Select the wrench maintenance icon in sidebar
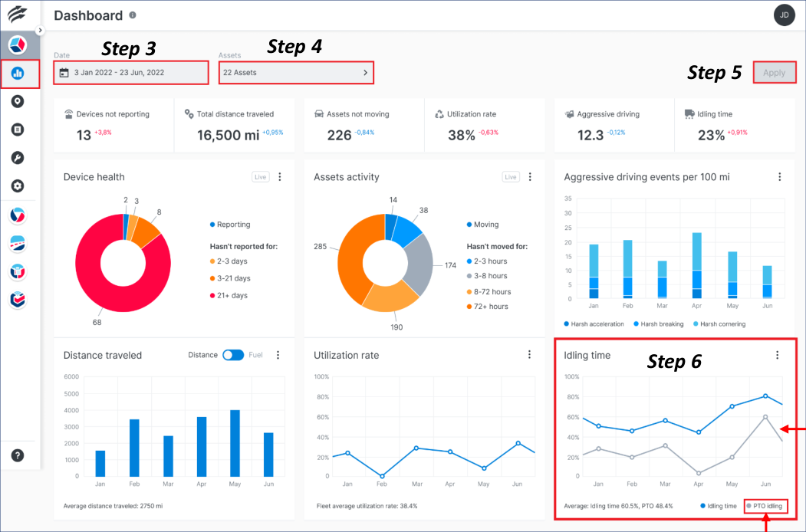Viewport: 806px width, 532px height. tap(18, 157)
